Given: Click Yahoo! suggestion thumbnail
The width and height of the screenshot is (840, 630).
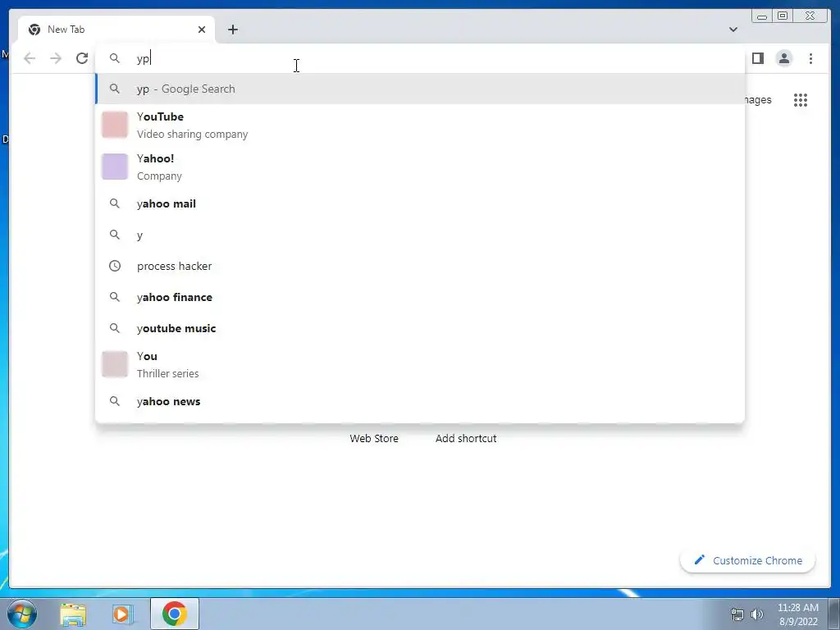Looking at the screenshot, I should [115, 167].
